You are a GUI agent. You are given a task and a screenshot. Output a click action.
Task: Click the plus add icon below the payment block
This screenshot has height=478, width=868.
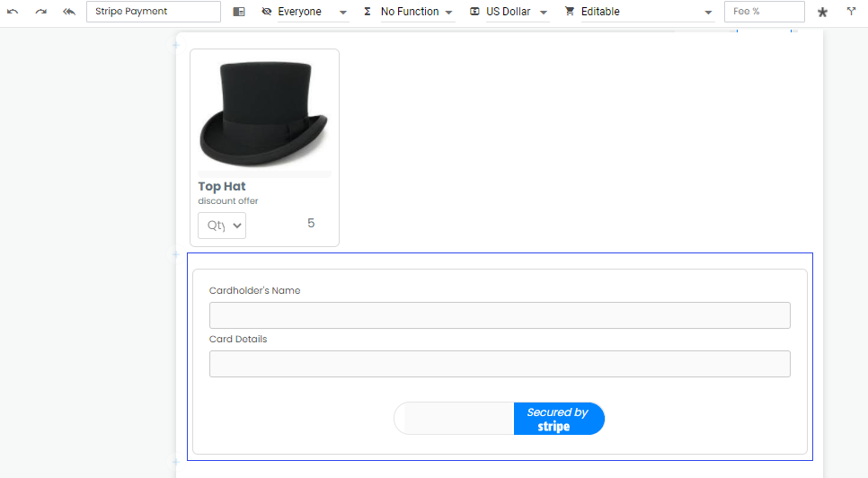click(176, 462)
